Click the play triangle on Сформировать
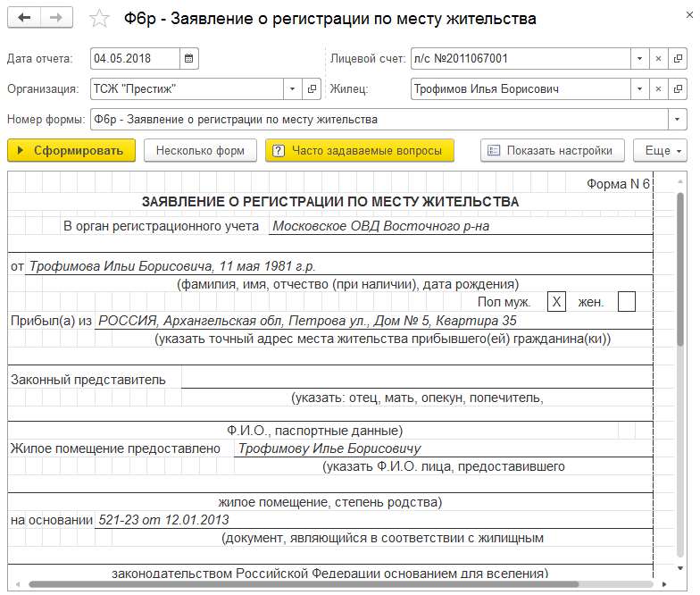This screenshot has height=595, width=700. (x=20, y=150)
